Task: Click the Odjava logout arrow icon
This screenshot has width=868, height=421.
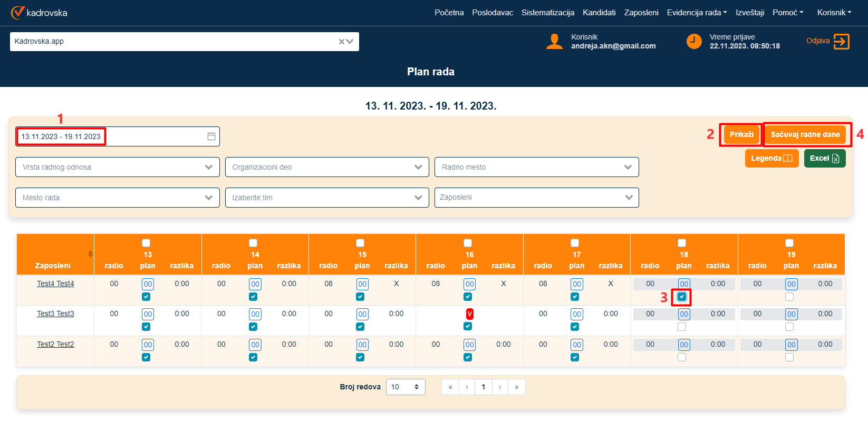Action: (x=841, y=42)
